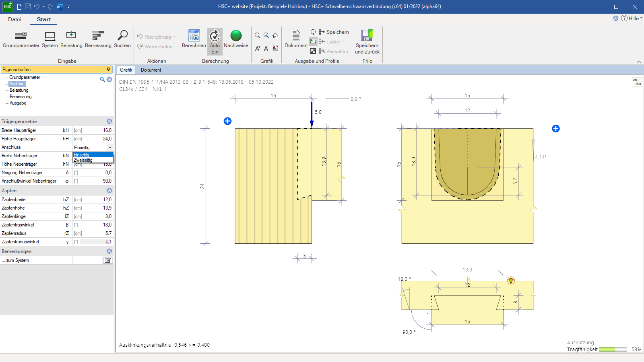Switch to the Grafik view tab
644x362 pixels.
(x=126, y=70)
